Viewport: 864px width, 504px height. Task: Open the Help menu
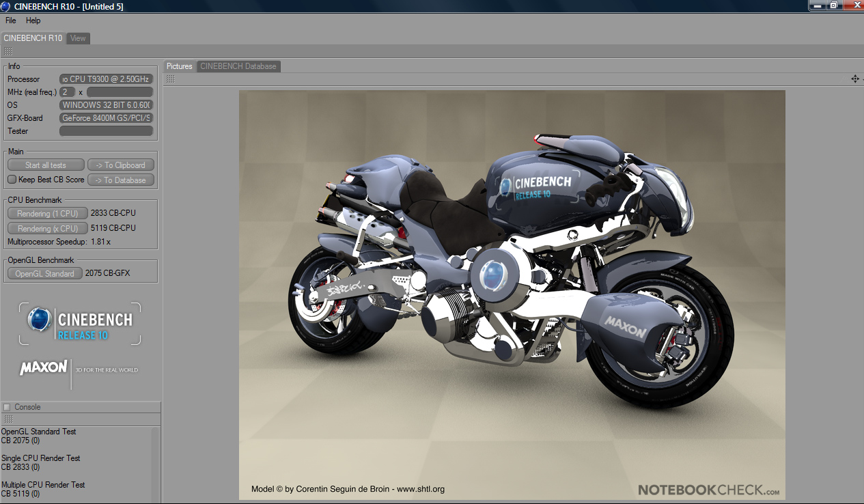coord(33,20)
